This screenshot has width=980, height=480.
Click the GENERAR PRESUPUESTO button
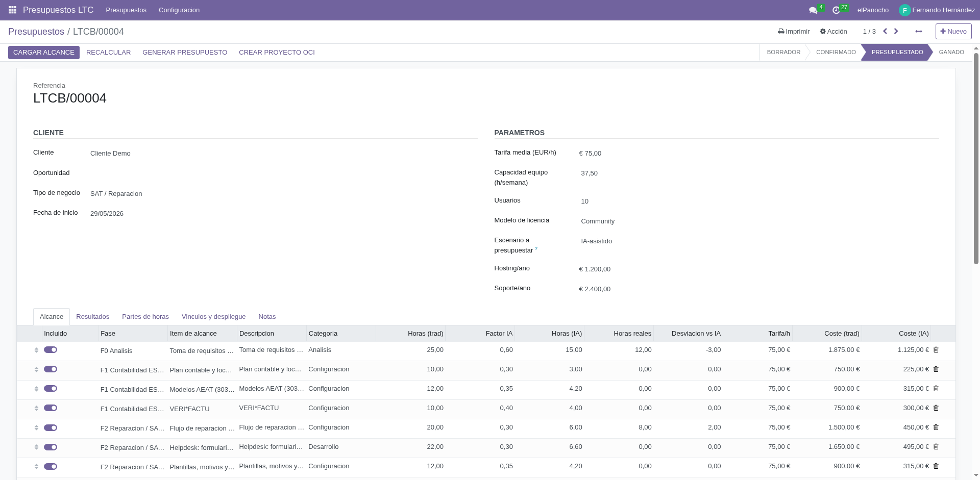point(185,53)
